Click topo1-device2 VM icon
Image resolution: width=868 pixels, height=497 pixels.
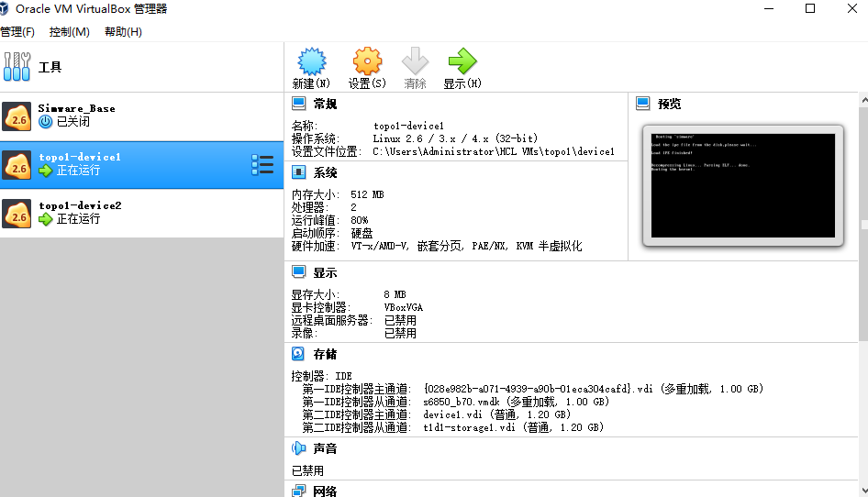point(17,214)
